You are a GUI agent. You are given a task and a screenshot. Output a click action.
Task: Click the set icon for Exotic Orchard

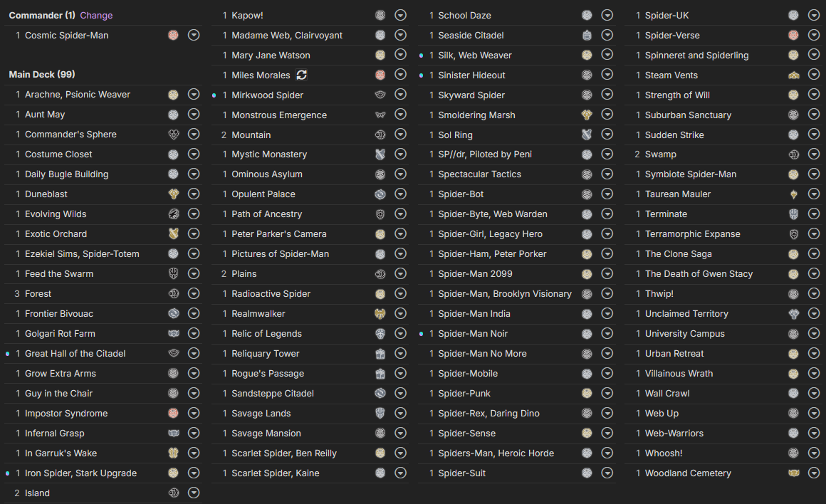point(173,233)
